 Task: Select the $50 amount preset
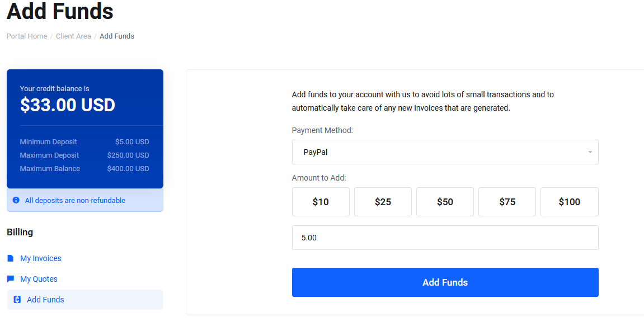[x=445, y=202]
